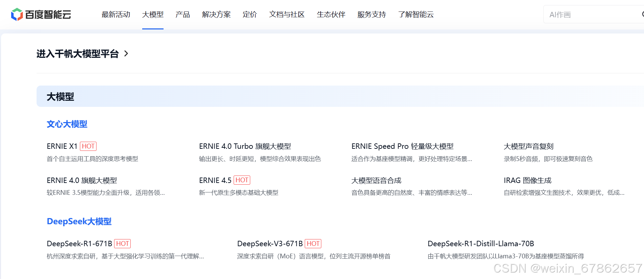Open the 解决方案 menu
The width and height of the screenshot is (644, 279).
coord(216,15)
